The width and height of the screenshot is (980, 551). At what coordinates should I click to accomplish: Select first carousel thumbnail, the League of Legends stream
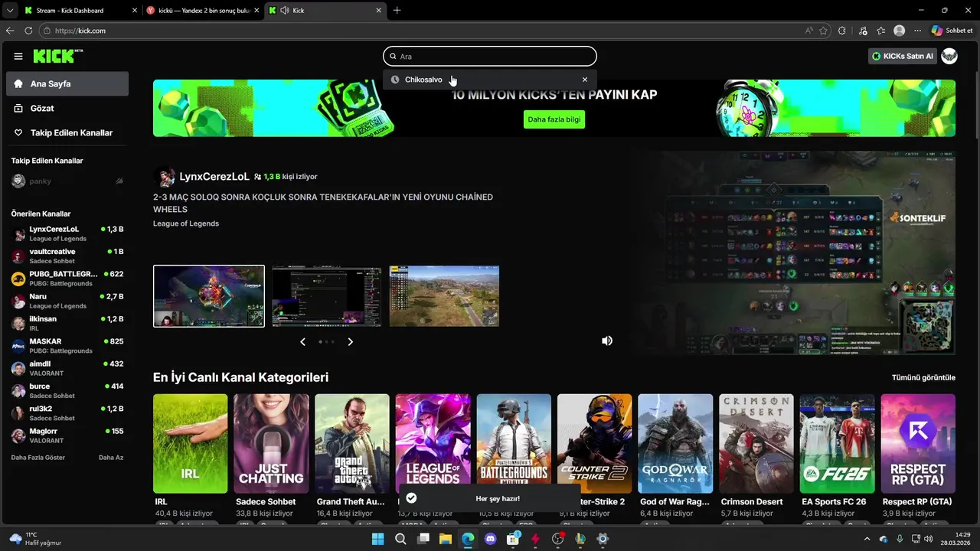click(209, 296)
